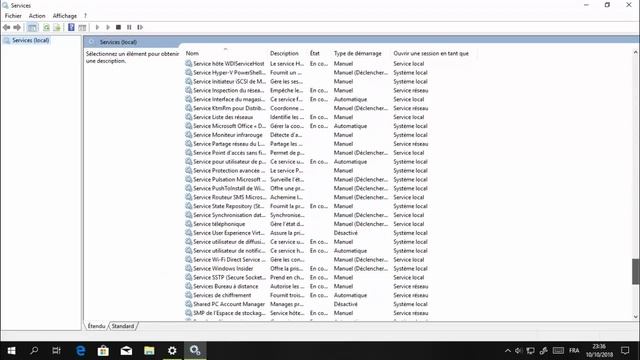Open Task View on taskbar
This screenshot has width=640, height=360.
[x=57, y=351]
